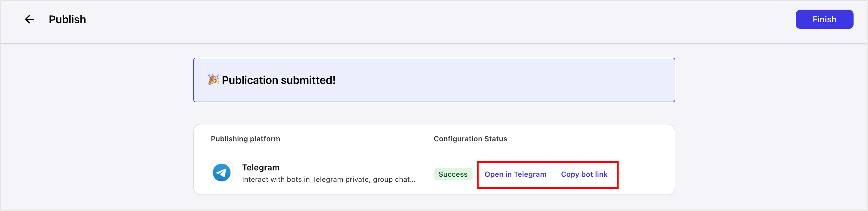Click the 'Publication submitted!' message text

click(278, 80)
